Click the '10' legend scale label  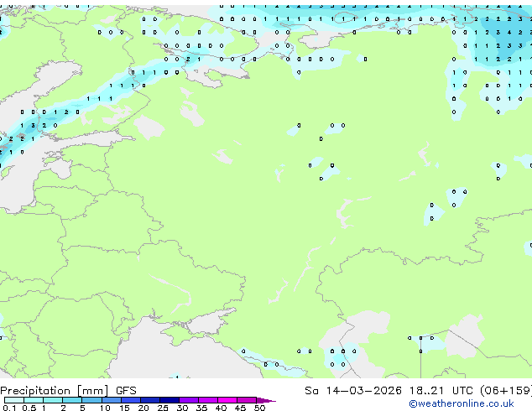[105, 408]
